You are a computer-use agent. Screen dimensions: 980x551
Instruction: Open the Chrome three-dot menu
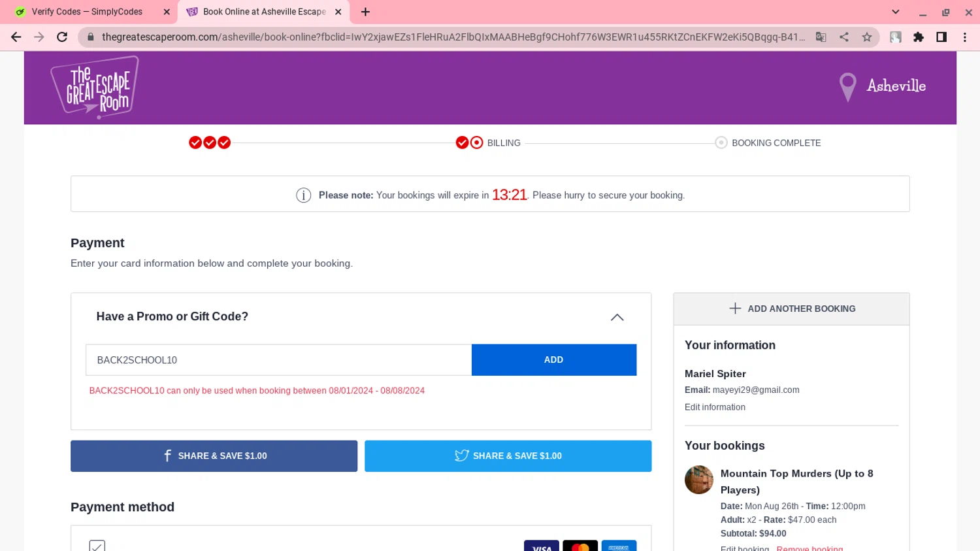964,37
